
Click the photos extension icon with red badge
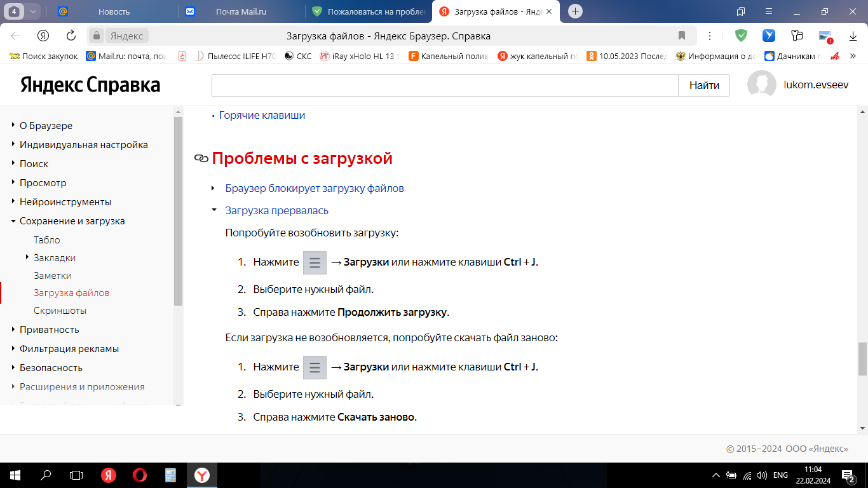point(824,36)
